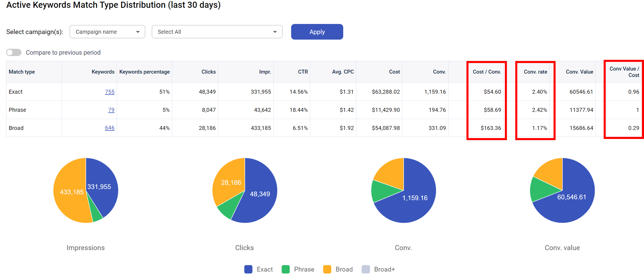Click the Clicks column header
This screenshot has width=644, height=276.
(x=208, y=72)
